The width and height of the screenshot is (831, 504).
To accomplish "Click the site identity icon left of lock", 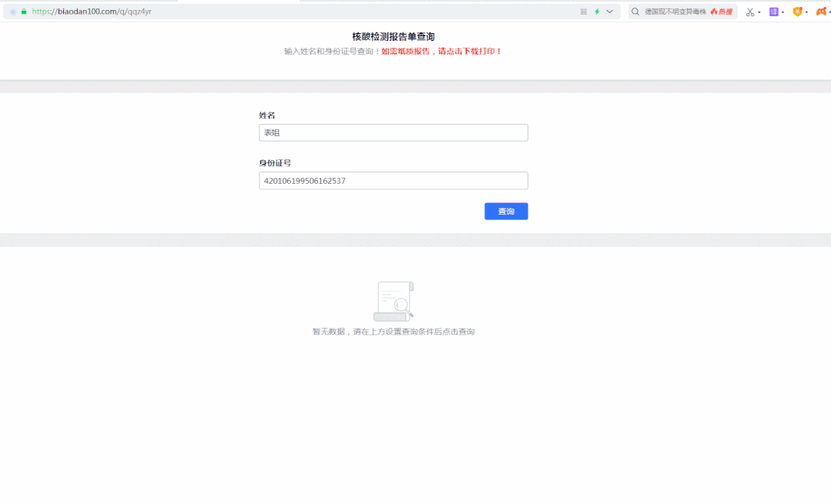I will 13,12.
